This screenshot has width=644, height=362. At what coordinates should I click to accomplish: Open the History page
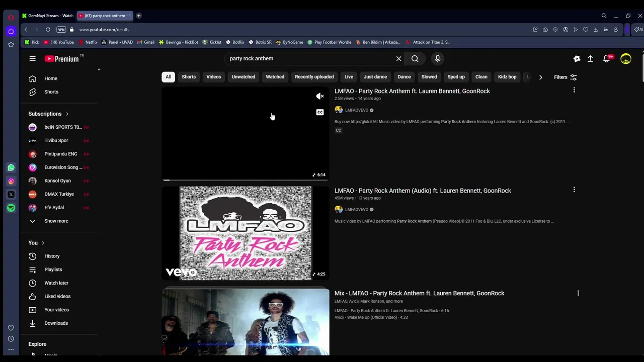point(52,256)
